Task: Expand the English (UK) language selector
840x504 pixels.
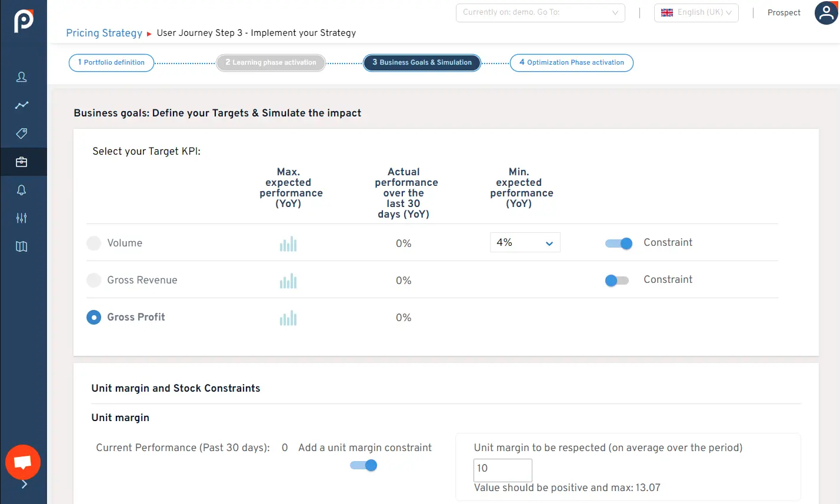Action: pos(696,12)
